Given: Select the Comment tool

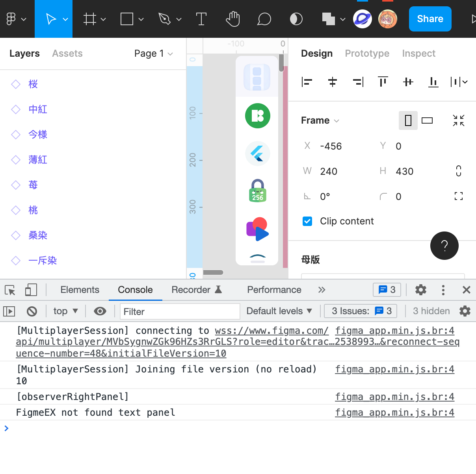Looking at the screenshot, I should tap(264, 19).
